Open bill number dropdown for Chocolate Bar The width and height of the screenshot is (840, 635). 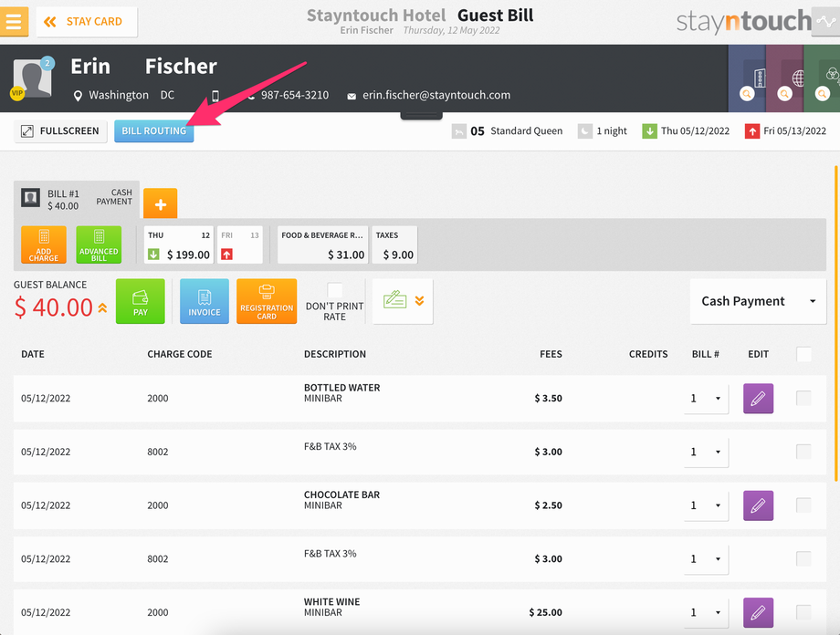coord(706,505)
